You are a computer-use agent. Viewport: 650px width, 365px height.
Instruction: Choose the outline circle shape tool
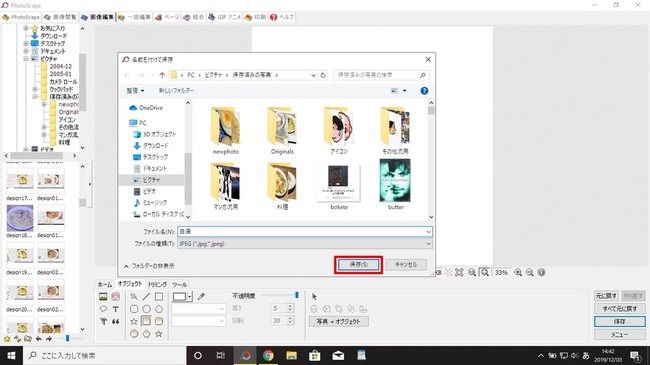146,309
